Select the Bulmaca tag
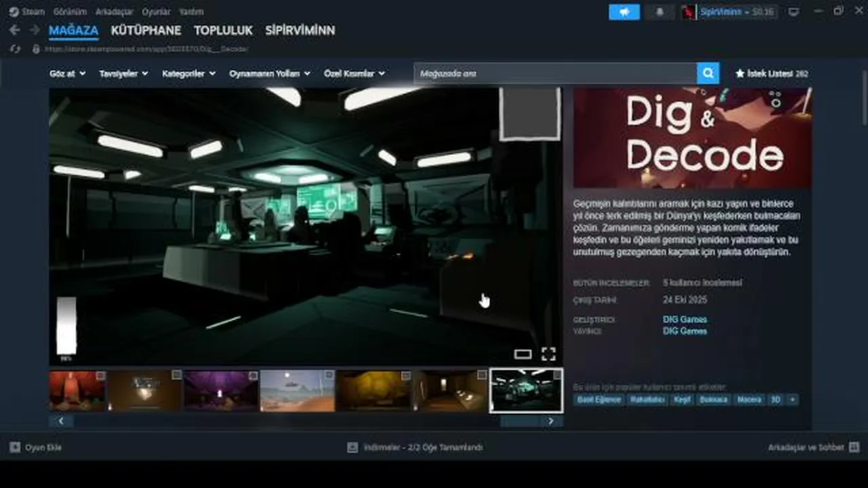The height and width of the screenshot is (488, 868). click(x=713, y=400)
